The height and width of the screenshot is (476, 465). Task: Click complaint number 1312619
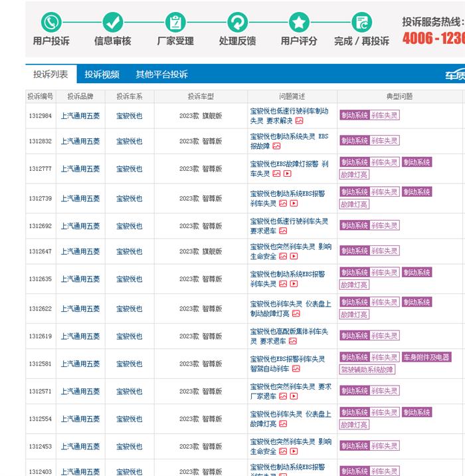click(x=41, y=336)
